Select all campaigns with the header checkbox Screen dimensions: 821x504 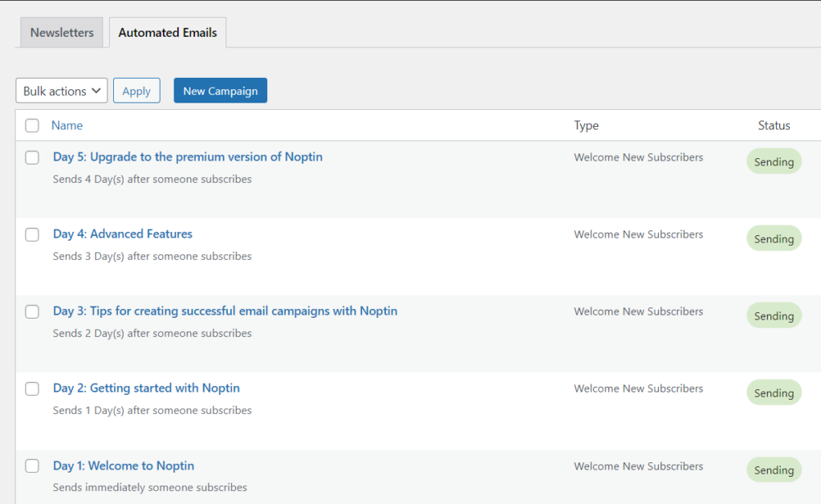coord(31,125)
